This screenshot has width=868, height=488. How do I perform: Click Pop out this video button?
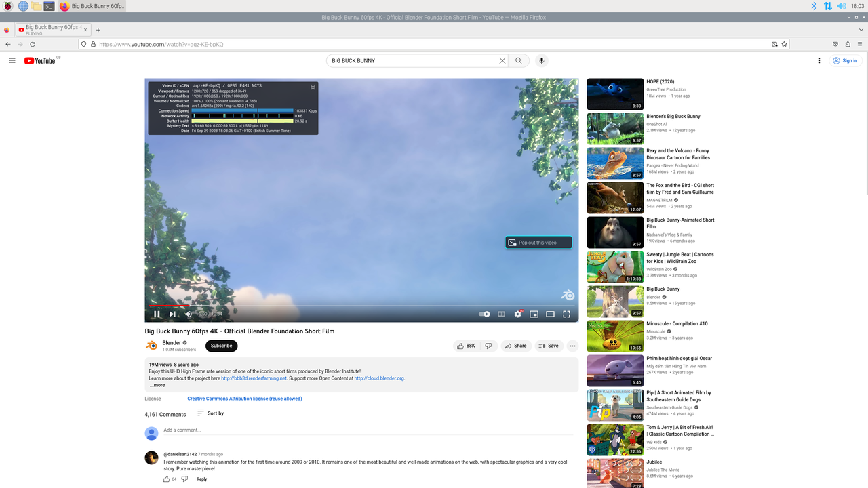538,243
